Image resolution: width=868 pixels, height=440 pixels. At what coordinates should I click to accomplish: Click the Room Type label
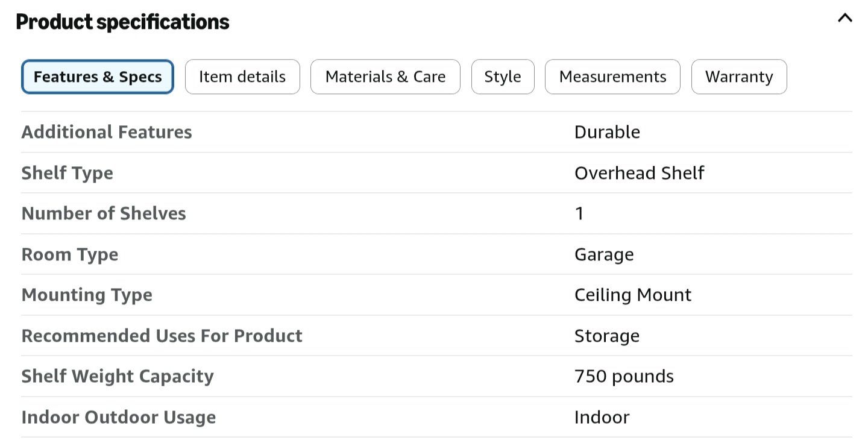pyautogui.click(x=70, y=254)
